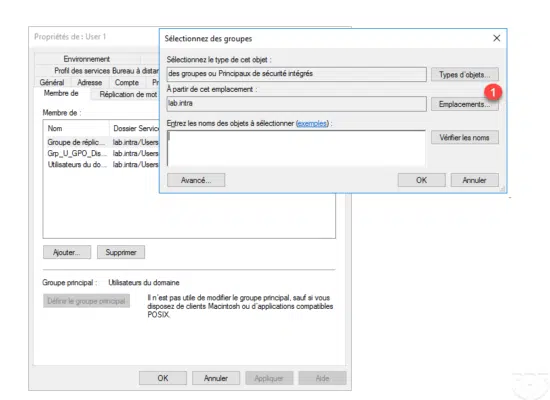Click Vérifier les noms button
The image size is (550, 400).
(x=464, y=138)
